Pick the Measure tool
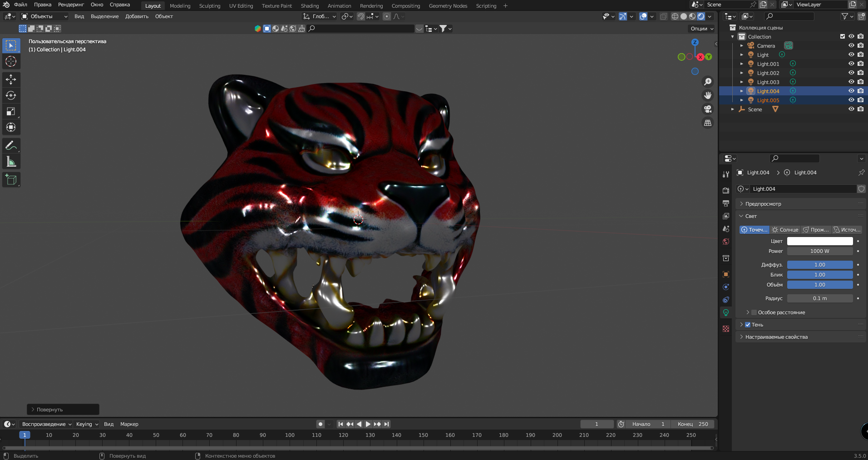The width and height of the screenshot is (868, 460). [11, 162]
